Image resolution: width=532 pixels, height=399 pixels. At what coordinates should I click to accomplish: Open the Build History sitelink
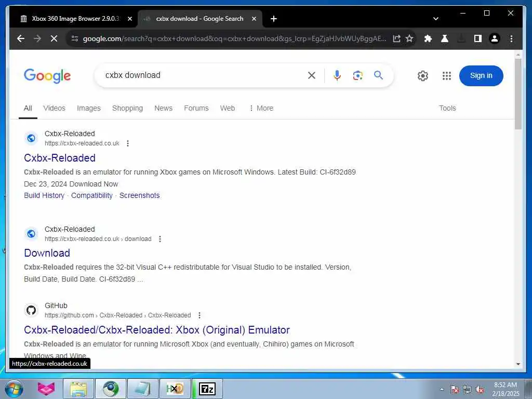point(44,195)
